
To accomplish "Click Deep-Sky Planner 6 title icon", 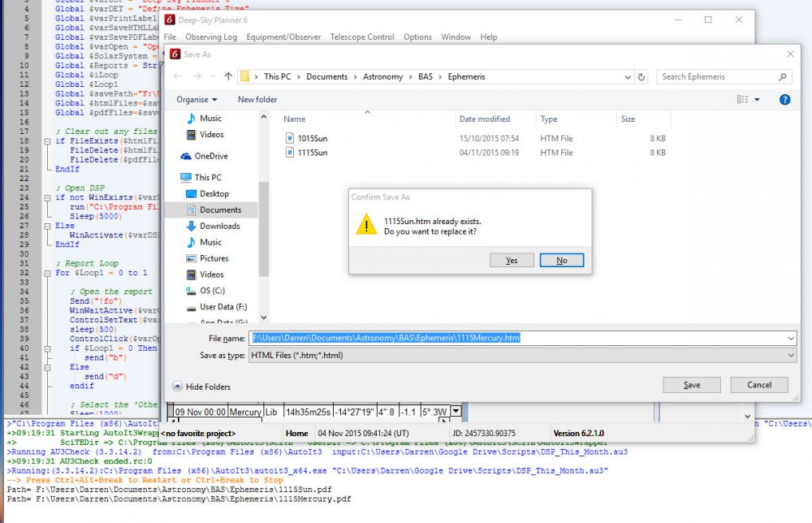I will point(170,19).
